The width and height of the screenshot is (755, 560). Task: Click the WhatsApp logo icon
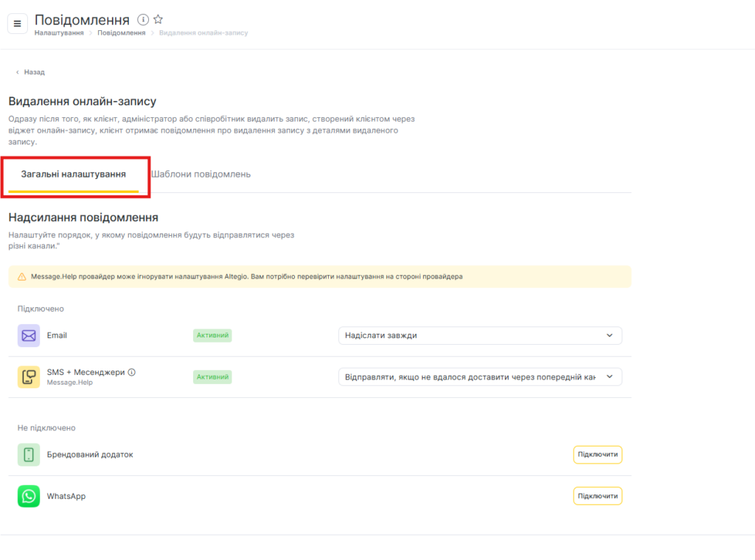(29, 496)
